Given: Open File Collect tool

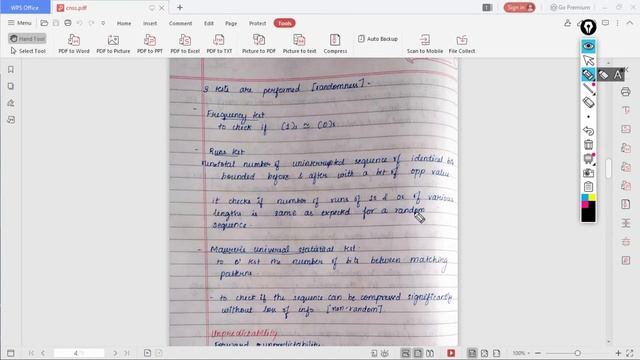Looking at the screenshot, I should pos(462,44).
